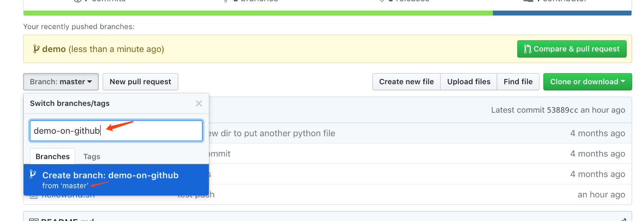Image resolution: width=644 pixels, height=221 pixels.
Task: Click the branch icon beside demo
Action: [36, 49]
